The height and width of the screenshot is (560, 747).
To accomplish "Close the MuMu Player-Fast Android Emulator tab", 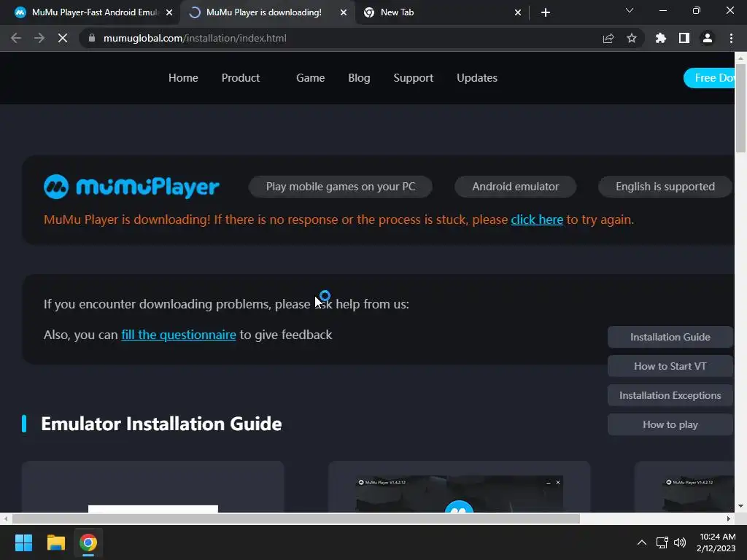I will (169, 12).
